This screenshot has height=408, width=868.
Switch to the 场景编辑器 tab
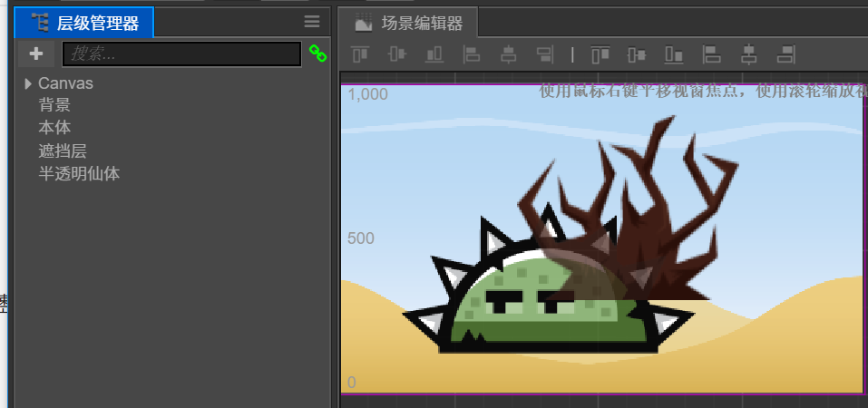tap(408, 23)
